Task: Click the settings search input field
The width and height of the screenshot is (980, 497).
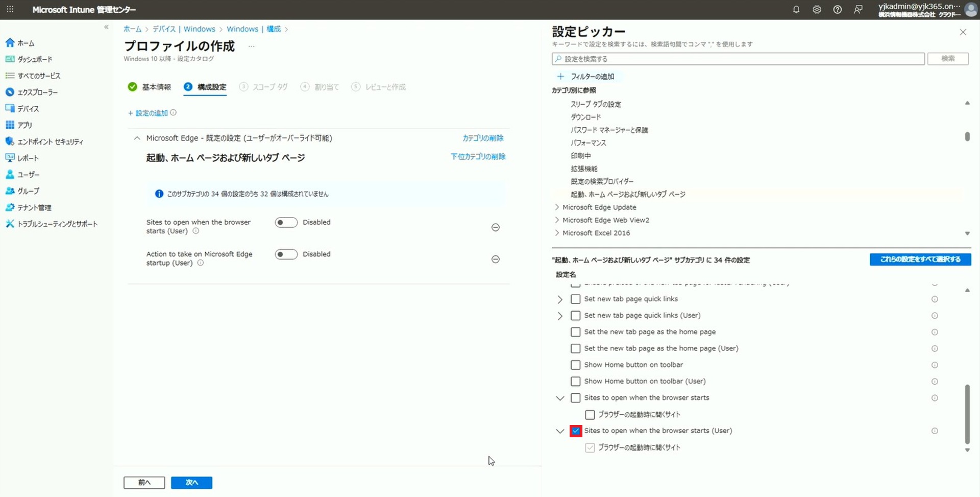Action: (738, 59)
